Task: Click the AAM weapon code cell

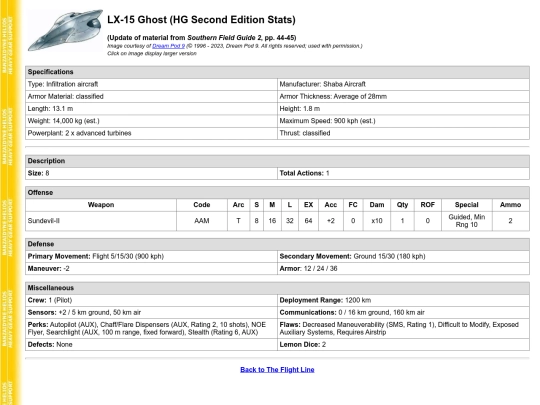Action: point(202,221)
